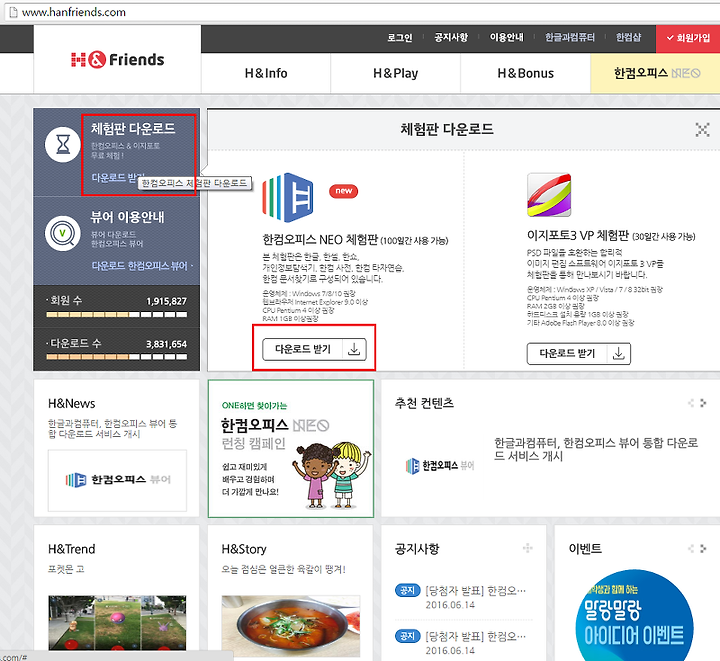Click the 이벤트 next arrow
Screen dimensions: 720x661
(703, 549)
